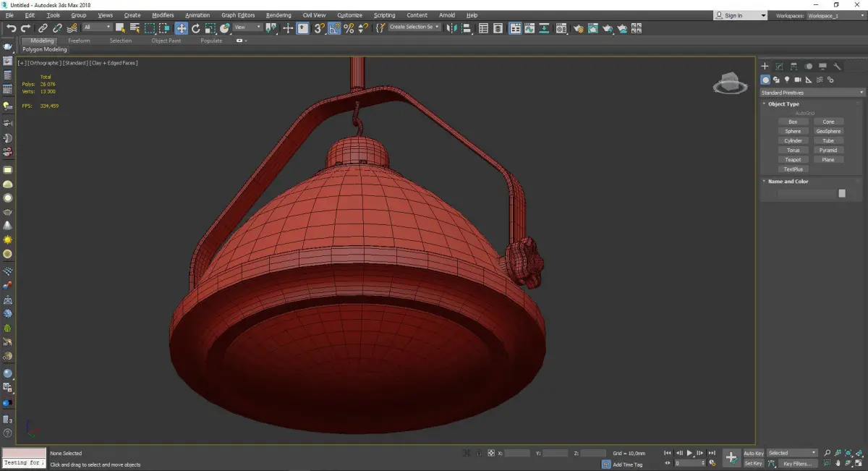This screenshot has width=868, height=471.
Task: Select the Shapes category icon
Action: 776,80
